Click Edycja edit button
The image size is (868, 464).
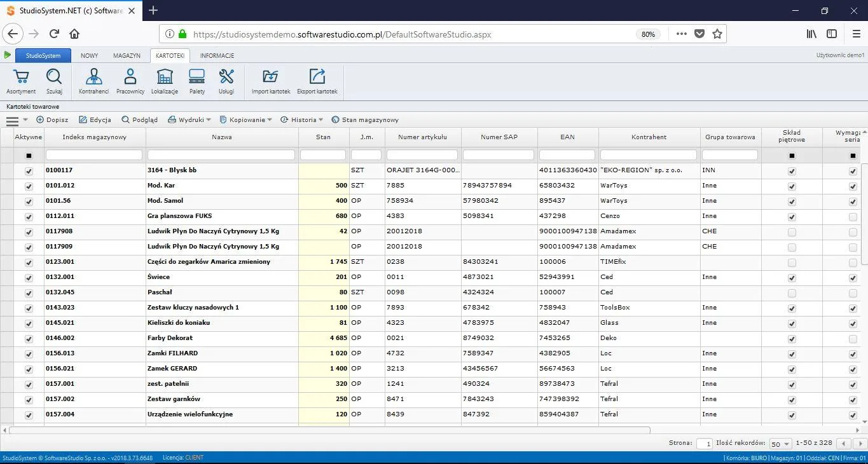tap(95, 119)
